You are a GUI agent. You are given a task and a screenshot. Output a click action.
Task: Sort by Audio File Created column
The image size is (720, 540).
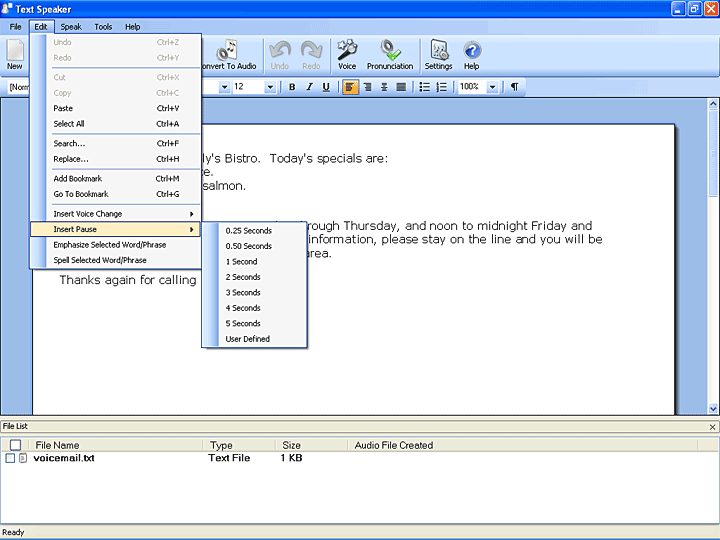(523, 445)
